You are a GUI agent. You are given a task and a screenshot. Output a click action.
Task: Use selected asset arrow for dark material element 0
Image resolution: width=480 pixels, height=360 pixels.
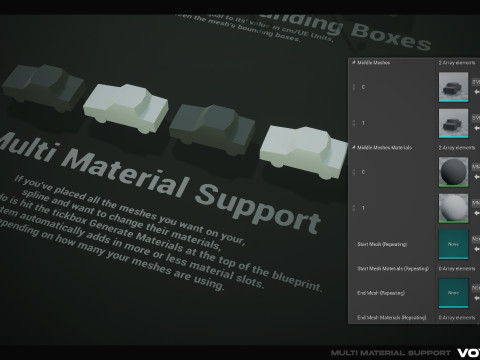coord(477,177)
